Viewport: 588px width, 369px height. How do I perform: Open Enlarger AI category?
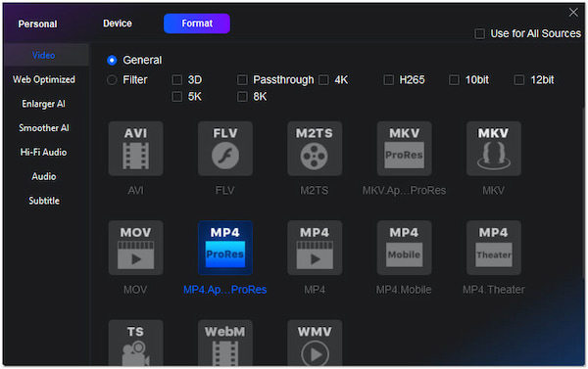[x=43, y=104]
